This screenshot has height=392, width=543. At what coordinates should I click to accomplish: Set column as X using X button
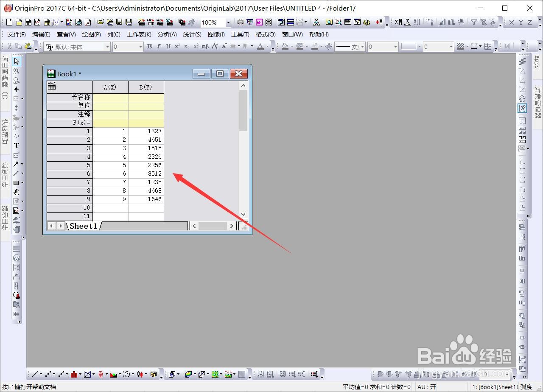[512, 22]
